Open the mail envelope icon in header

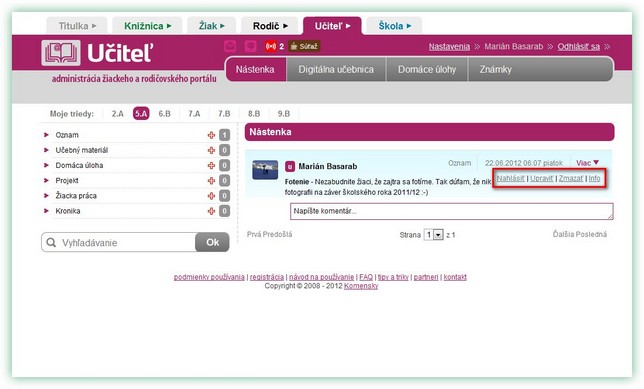click(x=230, y=46)
